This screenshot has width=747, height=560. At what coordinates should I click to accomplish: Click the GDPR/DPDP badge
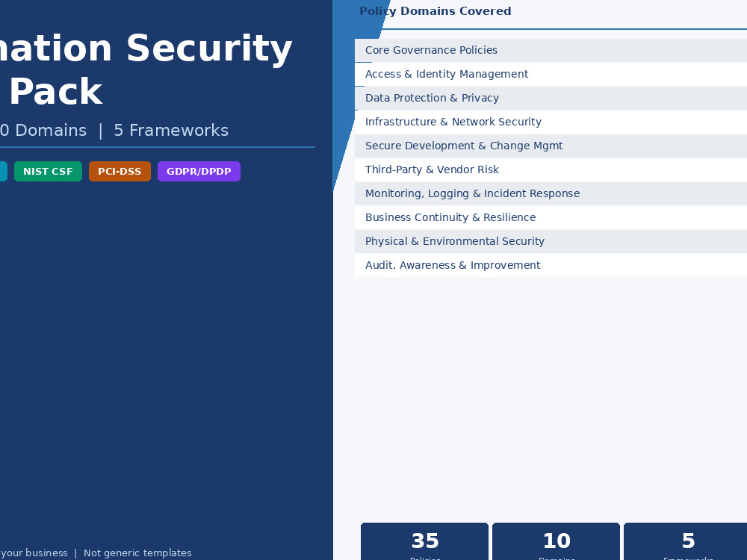[x=199, y=172]
